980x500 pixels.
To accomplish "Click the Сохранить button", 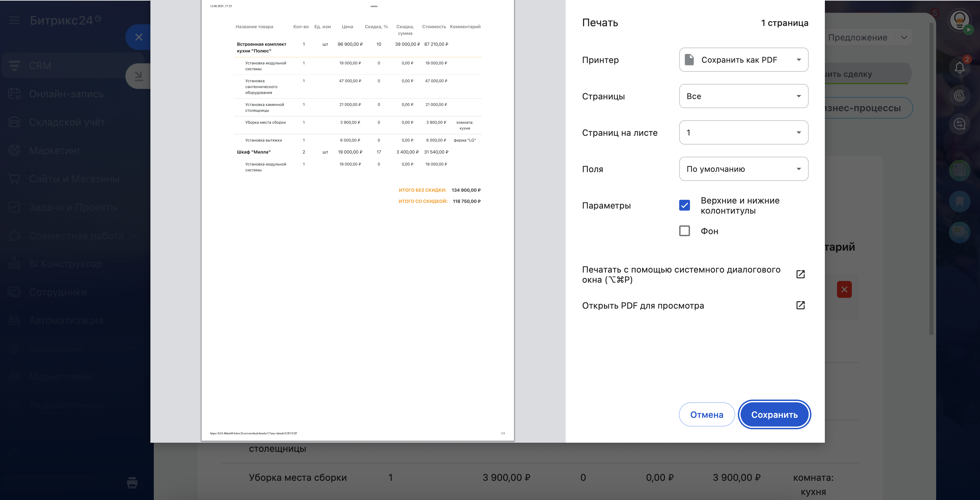I will (774, 414).
